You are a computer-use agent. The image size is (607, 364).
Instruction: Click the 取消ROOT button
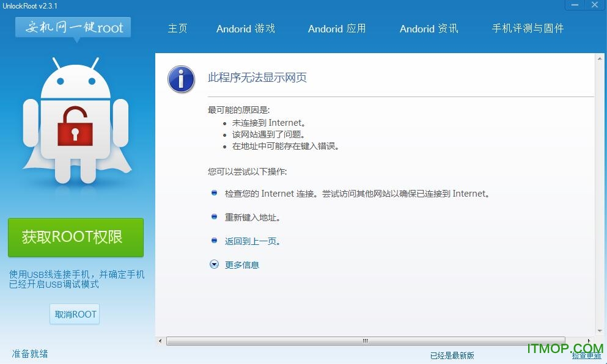(75, 315)
